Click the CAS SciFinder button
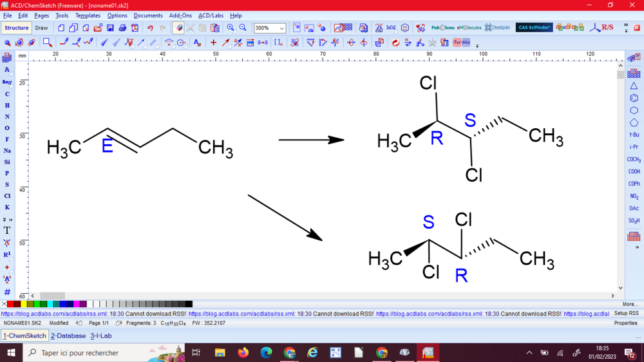Viewport: 644px width, 362px height. tap(534, 28)
